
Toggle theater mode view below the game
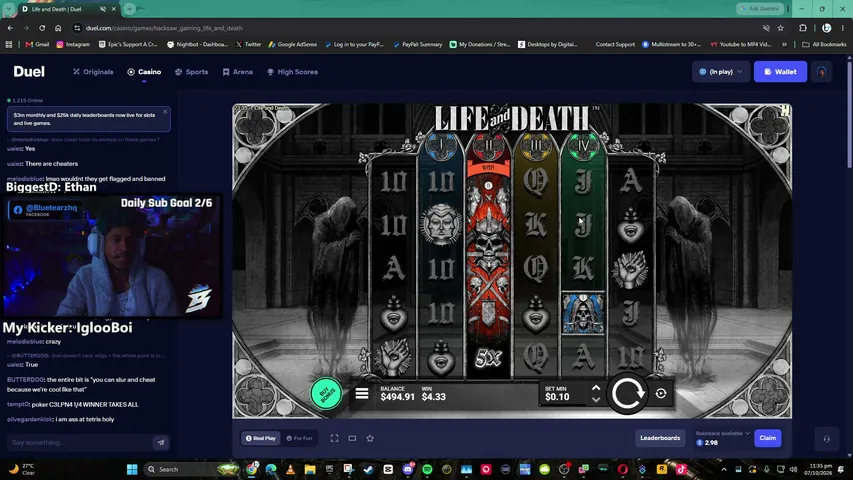(x=353, y=438)
